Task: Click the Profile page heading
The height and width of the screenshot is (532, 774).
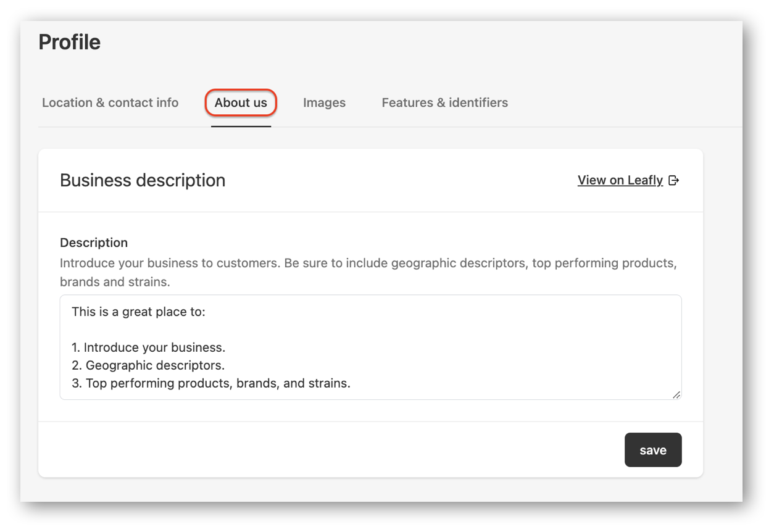Action: pyautogui.click(x=69, y=42)
